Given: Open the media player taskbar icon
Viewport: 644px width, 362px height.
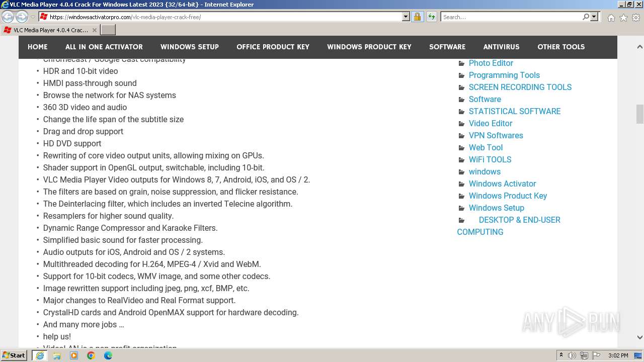Looking at the screenshot, I should (74, 355).
